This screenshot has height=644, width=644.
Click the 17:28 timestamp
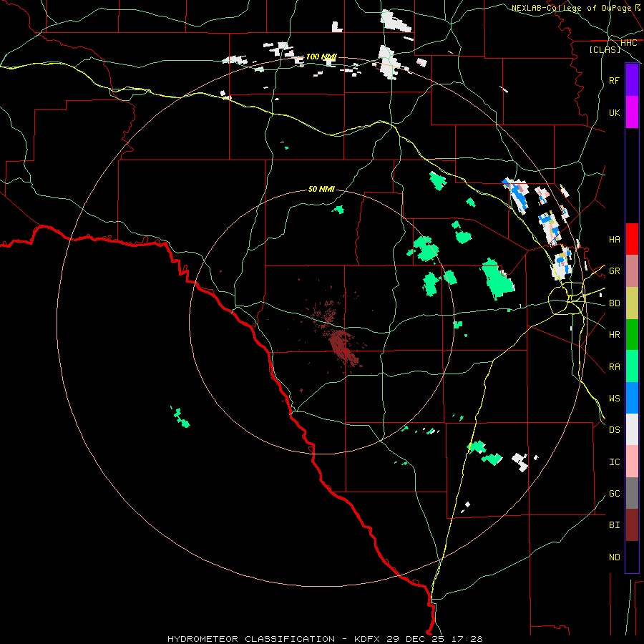[x=467, y=639]
